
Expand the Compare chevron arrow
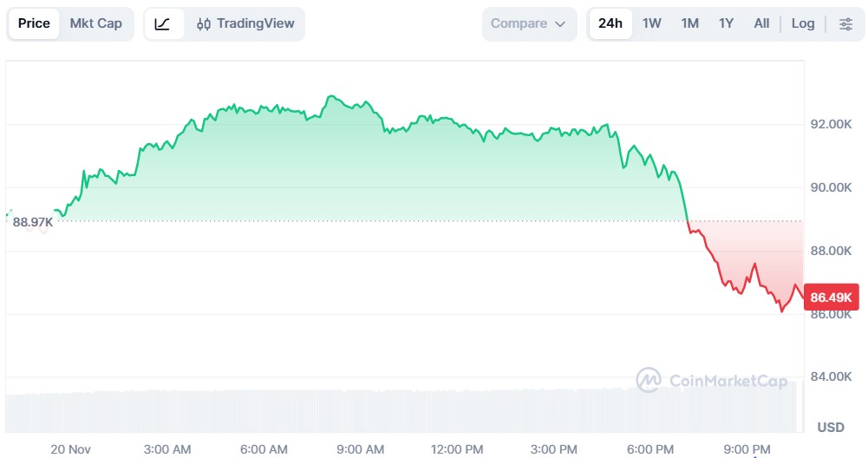pyautogui.click(x=560, y=24)
